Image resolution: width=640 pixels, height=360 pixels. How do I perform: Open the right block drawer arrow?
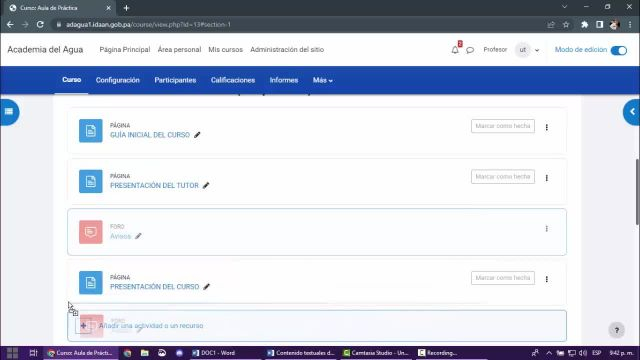(632, 112)
